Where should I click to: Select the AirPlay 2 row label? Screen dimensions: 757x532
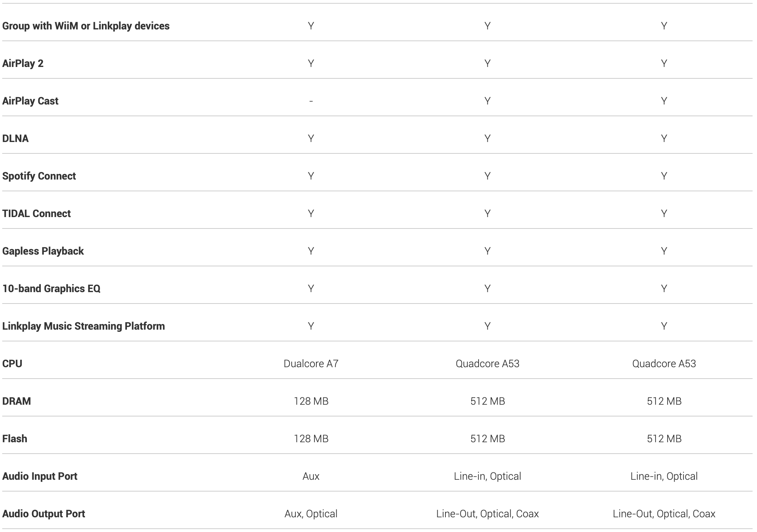point(23,63)
